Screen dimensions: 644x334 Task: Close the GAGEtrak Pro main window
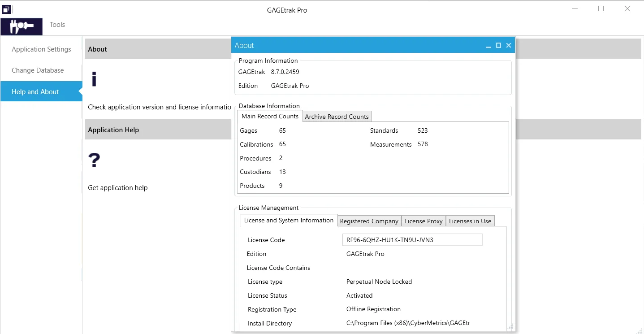coord(627,9)
